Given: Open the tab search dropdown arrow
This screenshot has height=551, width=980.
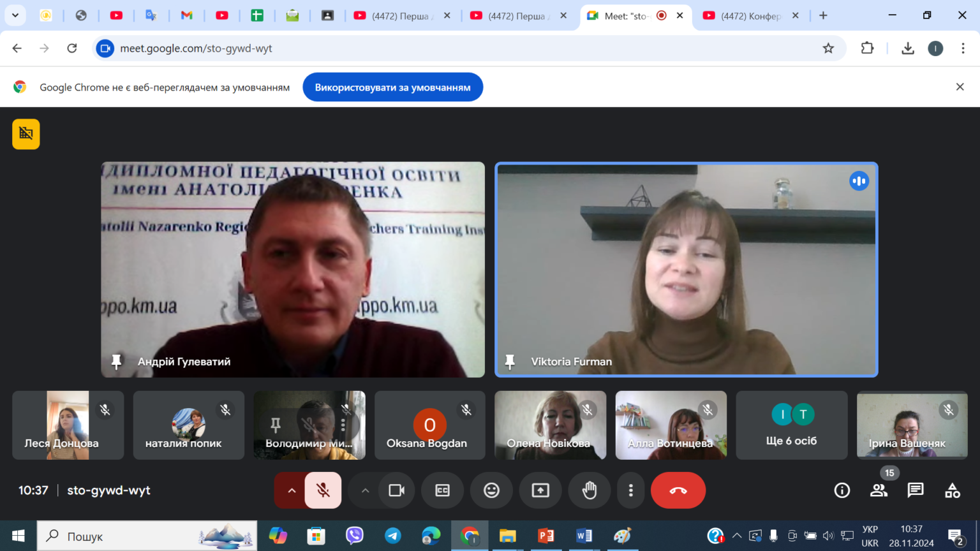Looking at the screenshot, I should [15, 15].
